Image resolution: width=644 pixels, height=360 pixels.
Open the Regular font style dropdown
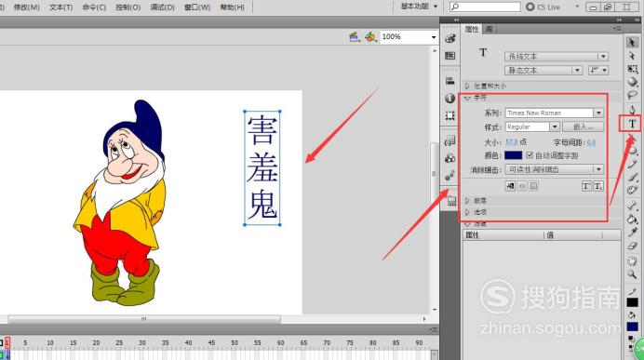point(532,127)
